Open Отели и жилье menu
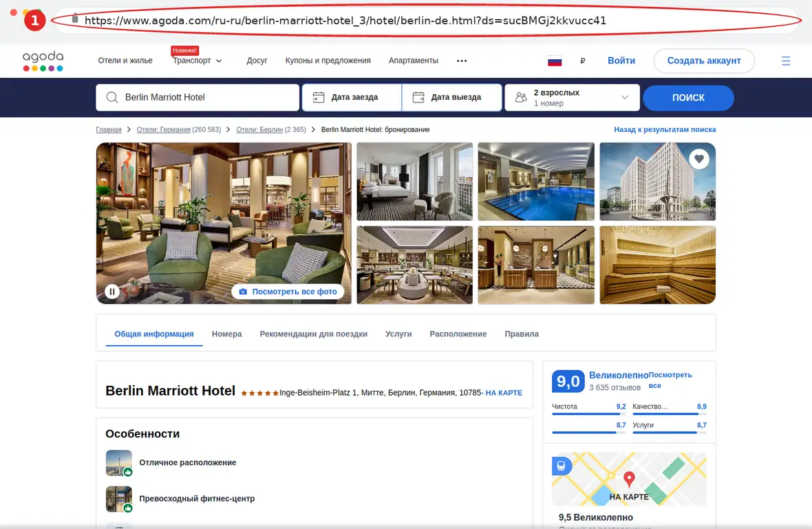Screen dimensions: 812x529 125,61
